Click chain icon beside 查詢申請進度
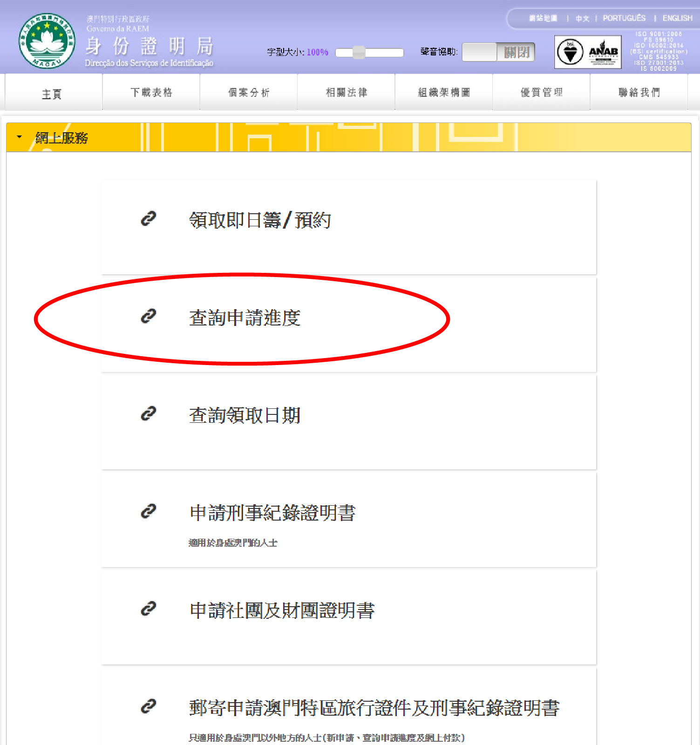The height and width of the screenshot is (745, 700). [148, 316]
